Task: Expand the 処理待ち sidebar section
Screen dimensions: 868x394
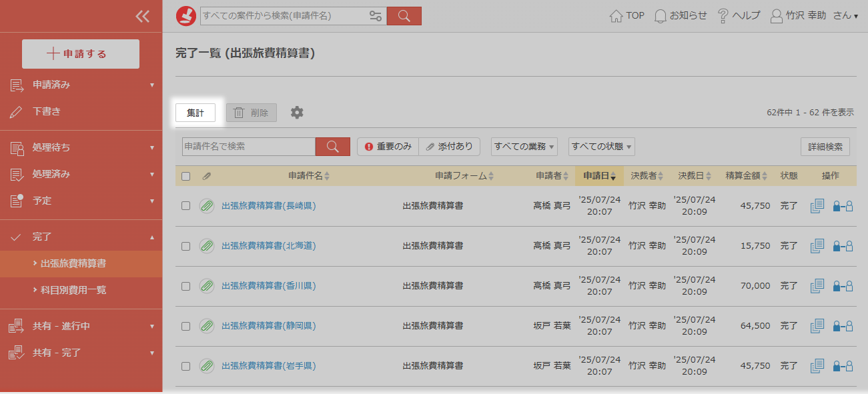Action: pyautogui.click(x=81, y=147)
